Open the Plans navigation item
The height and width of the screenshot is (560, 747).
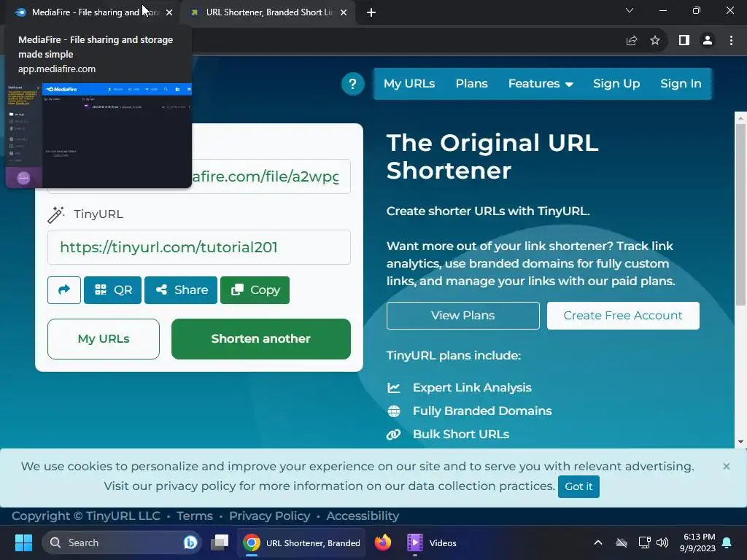point(472,84)
